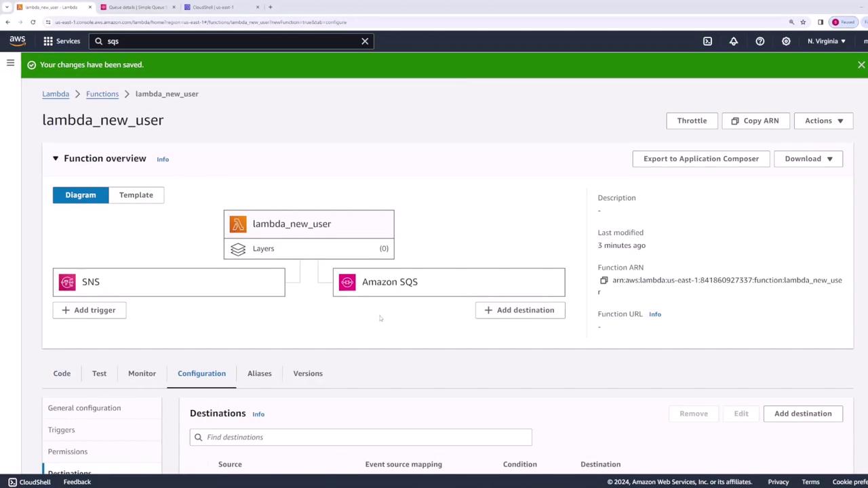Select the Configuration tab
This screenshot has height=488, width=868.
coord(201,373)
